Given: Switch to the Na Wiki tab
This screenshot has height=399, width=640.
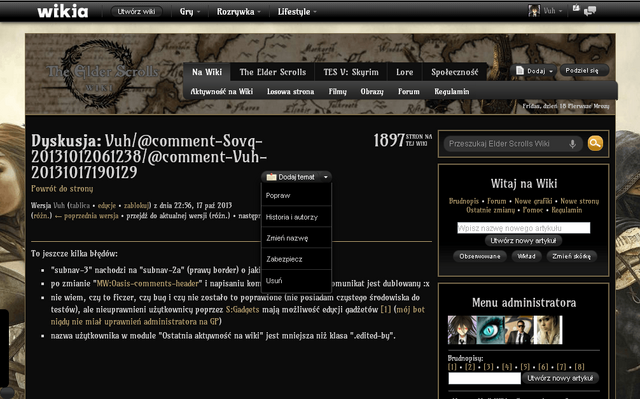Looking at the screenshot, I should 207,72.
